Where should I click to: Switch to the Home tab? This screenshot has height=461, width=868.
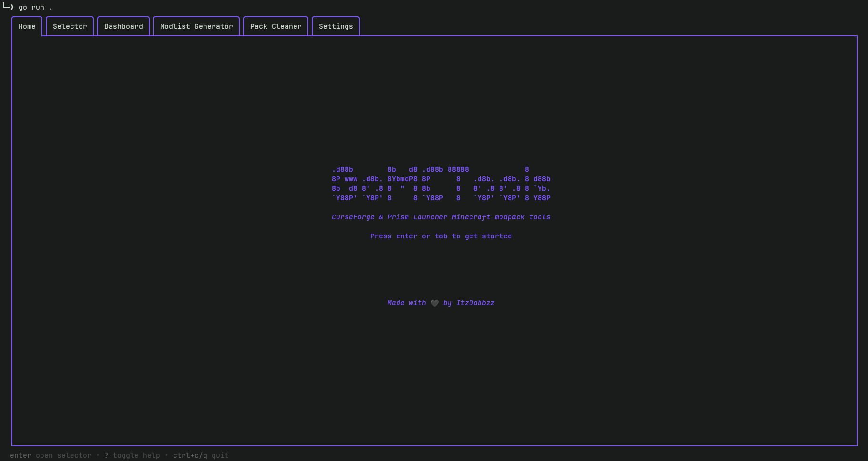click(27, 26)
